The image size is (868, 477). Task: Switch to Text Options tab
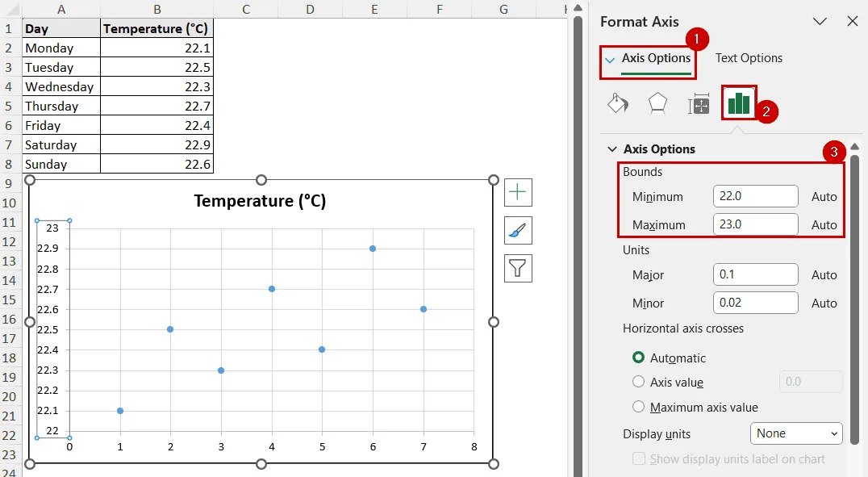coord(749,58)
